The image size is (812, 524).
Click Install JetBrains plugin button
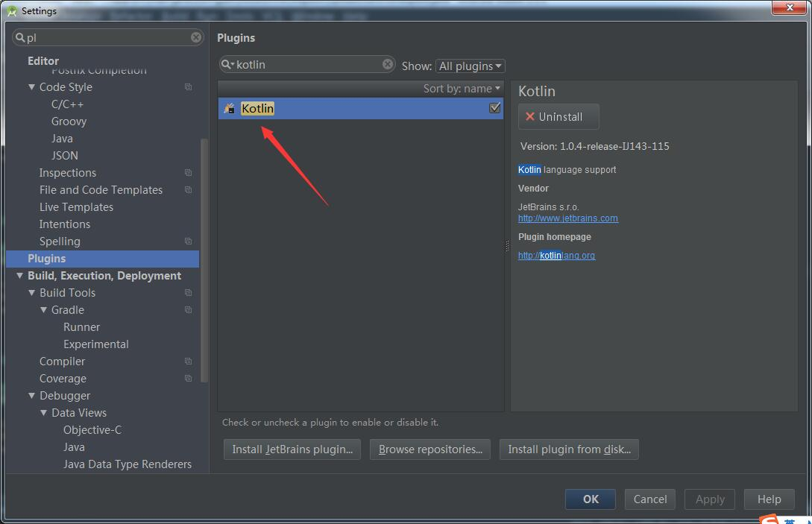click(292, 449)
